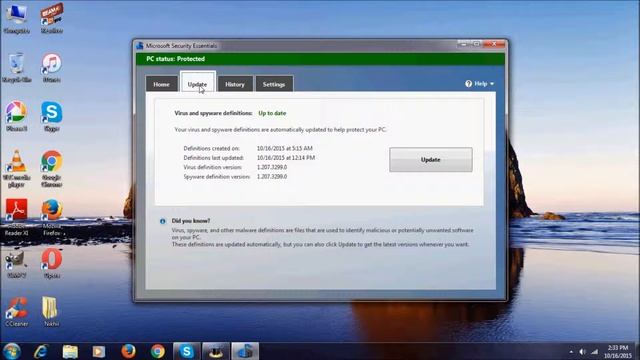640x360 pixels.
Task: Switch to the top hat taskbar app
Action: [x=216, y=351]
